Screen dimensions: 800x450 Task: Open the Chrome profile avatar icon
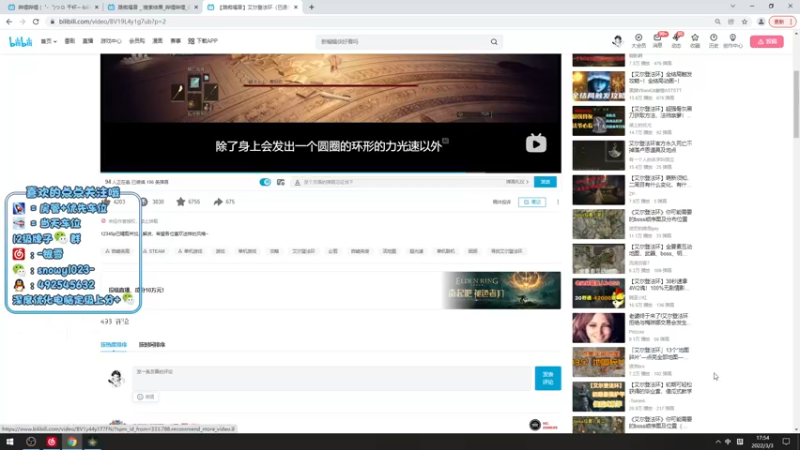pyautogui.click(x=761, y=21)
